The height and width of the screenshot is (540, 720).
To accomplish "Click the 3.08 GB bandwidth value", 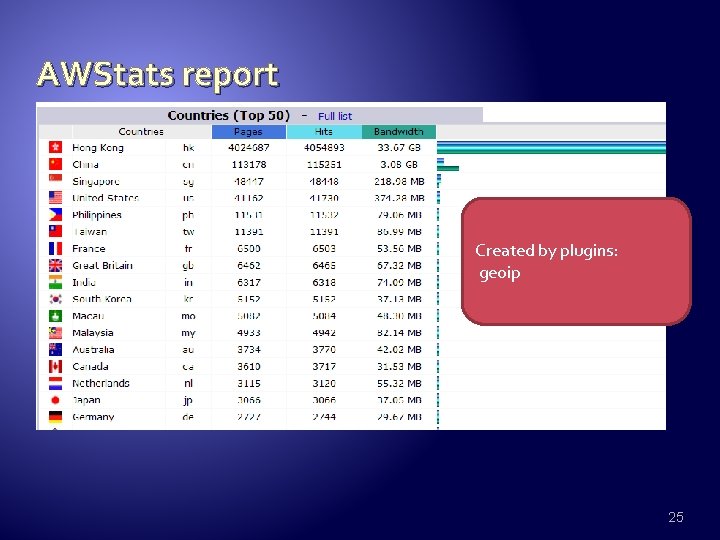I will coord(399,164).
